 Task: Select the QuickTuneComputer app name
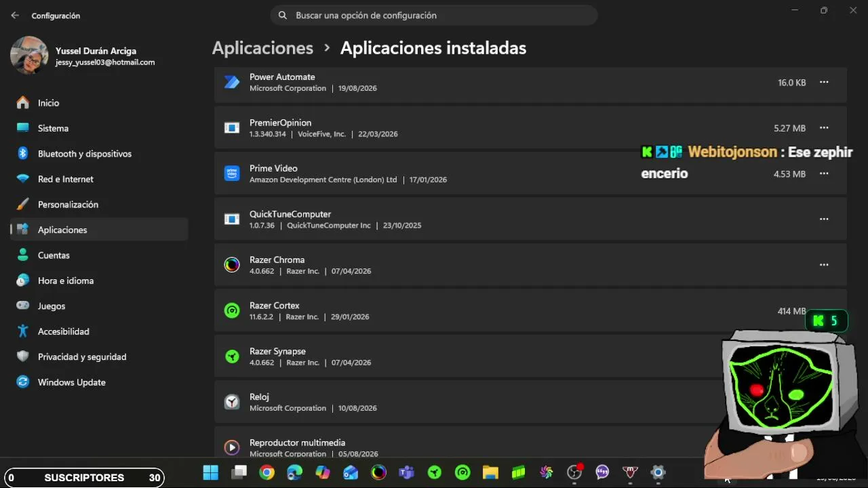click(x=290, y=214)
